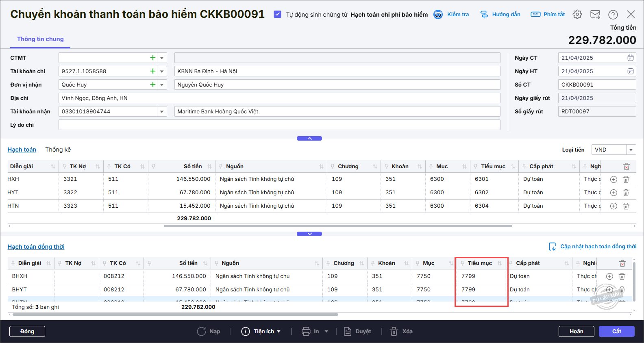The width and height of the screenshot is (644, 343).
Task: Open the In print options arrow
Action: 326,332
